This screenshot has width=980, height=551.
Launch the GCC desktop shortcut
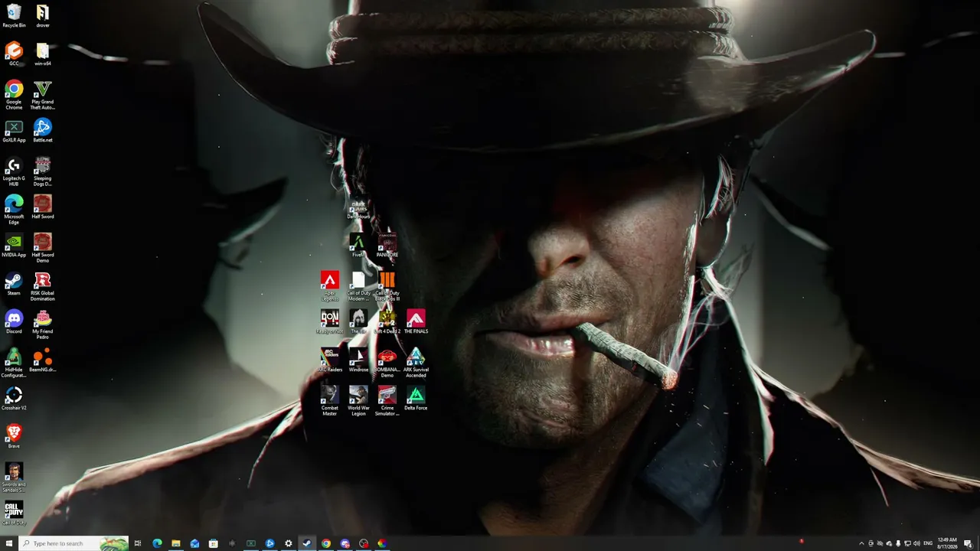[14, 54]
